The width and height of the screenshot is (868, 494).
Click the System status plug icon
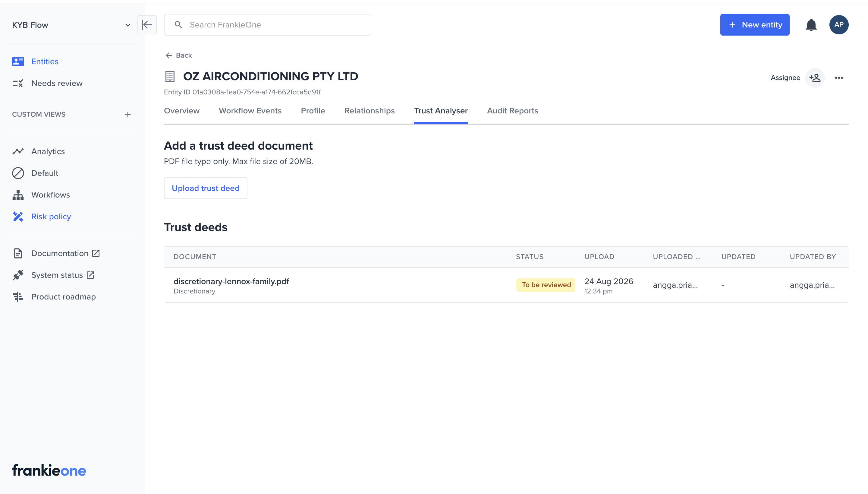pyautogui.click(x=18, y=275)
